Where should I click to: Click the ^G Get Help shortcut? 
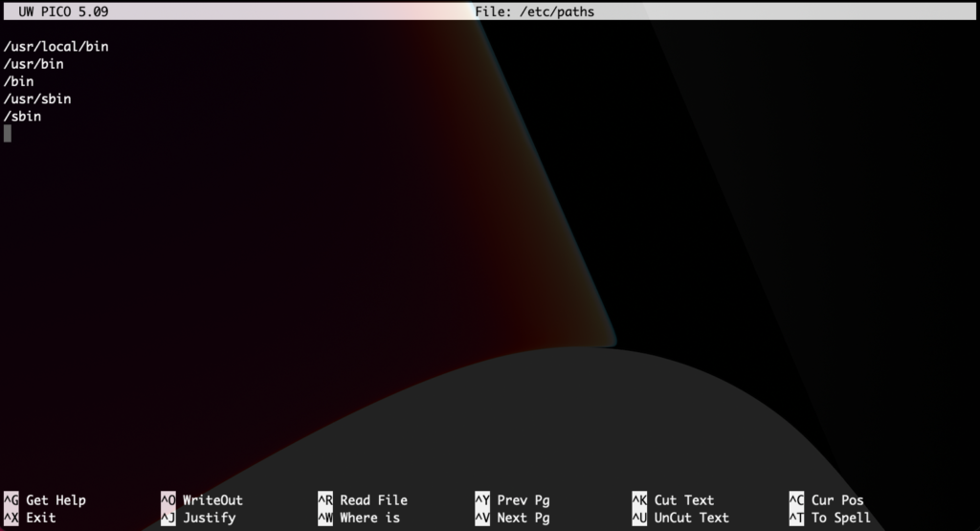45,500
